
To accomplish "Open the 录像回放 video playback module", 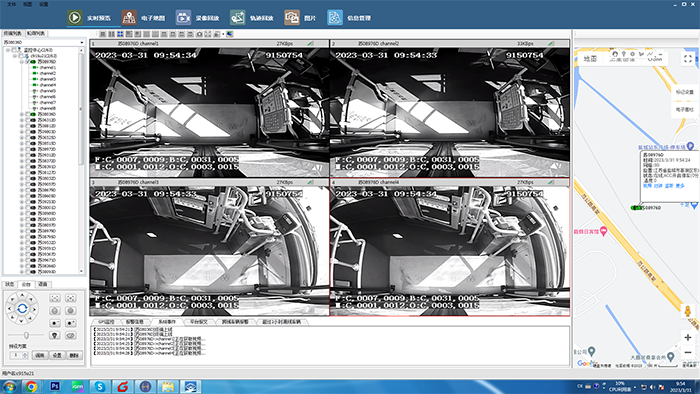I will [197, 18].
